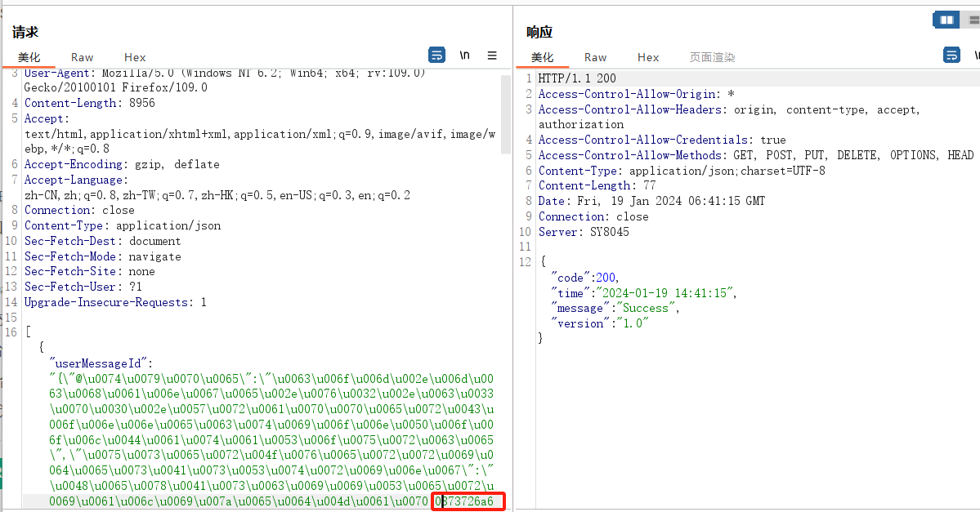This screenshot has height=512, width=980.
Task: Select the side-by-side layout icon at top right
Action: tap(946, 19)
